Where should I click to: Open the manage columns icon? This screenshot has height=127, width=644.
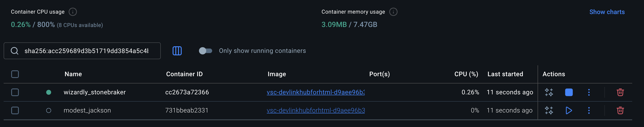(x=177, y=51)
